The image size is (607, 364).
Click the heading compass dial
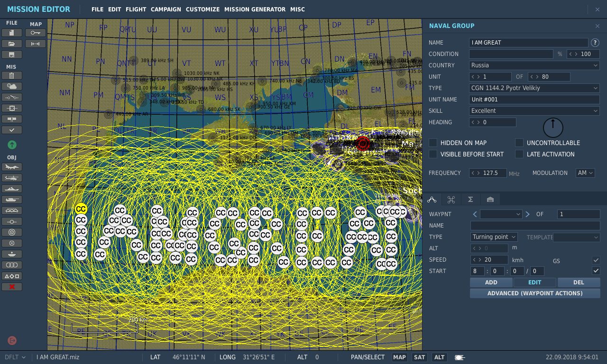(x=553, y=127)
